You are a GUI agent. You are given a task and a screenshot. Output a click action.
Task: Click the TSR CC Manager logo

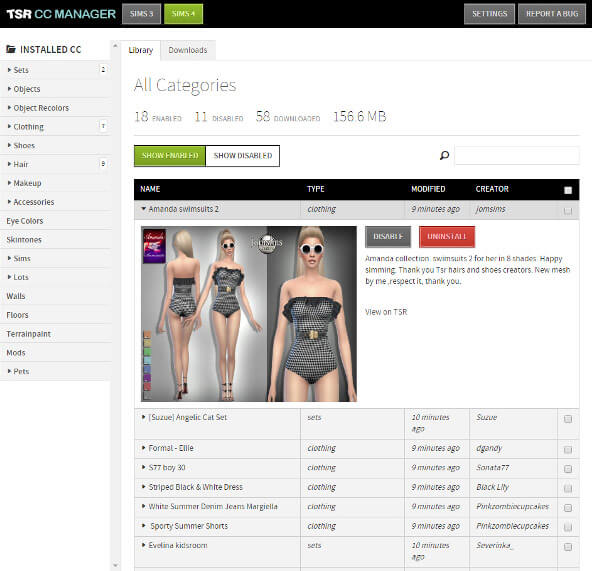click(61, 14)
